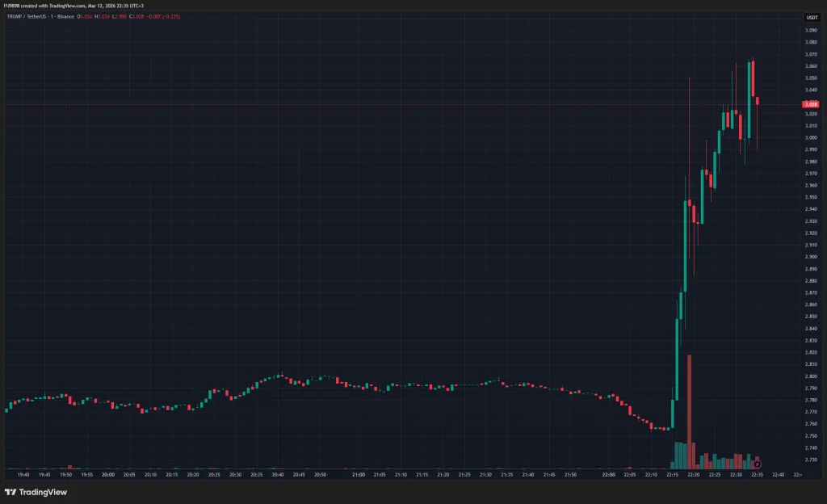Click the 21:00 label on the time axis
The image size is (827, 504).
[358, 475]
